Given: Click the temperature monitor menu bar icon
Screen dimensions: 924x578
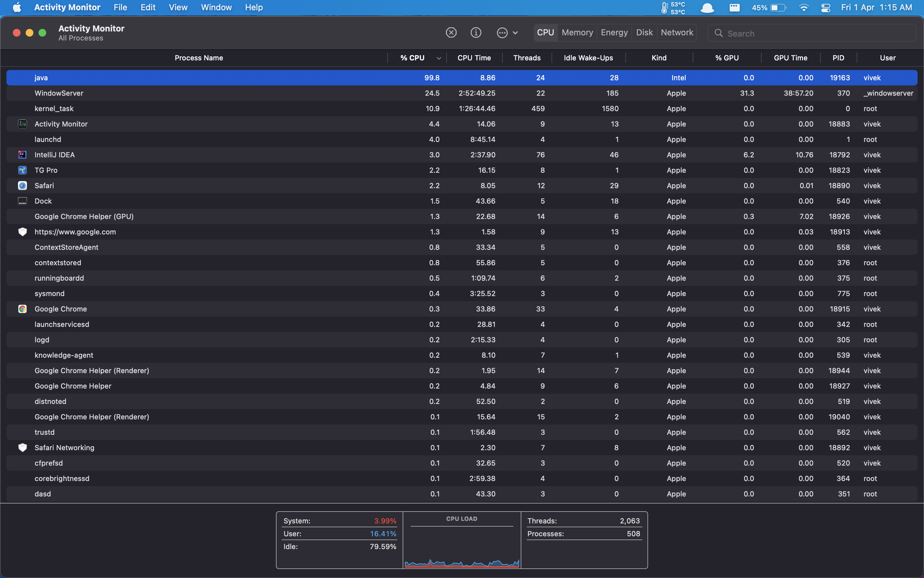Looking at the screenshot, I should [x=673, y=8].
